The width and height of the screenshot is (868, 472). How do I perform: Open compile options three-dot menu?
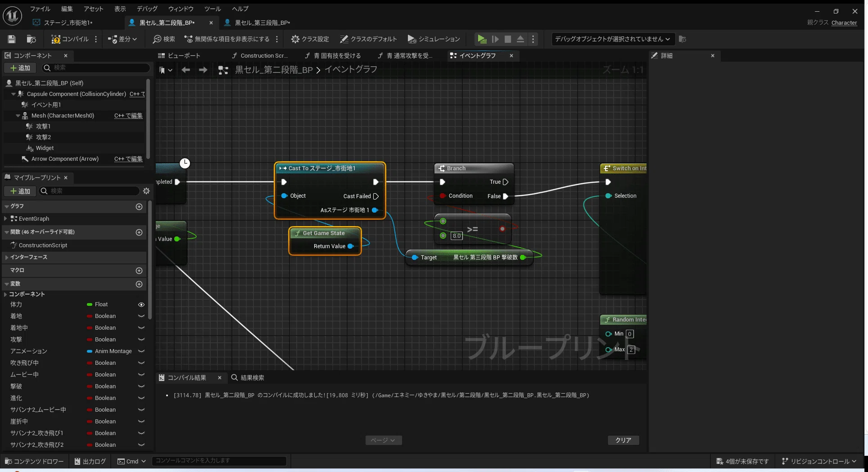(x=96, y=39)
